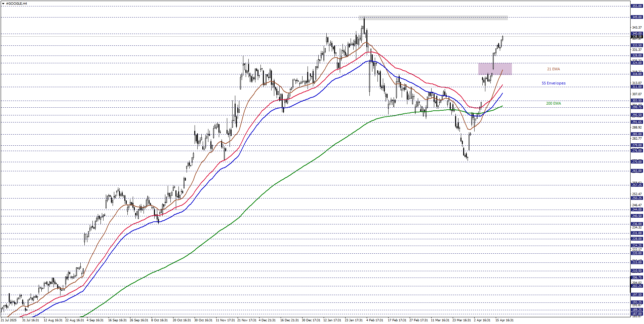Select the 200 EMA text label
This screenshot has width=644, height=324.
(553, 103)
